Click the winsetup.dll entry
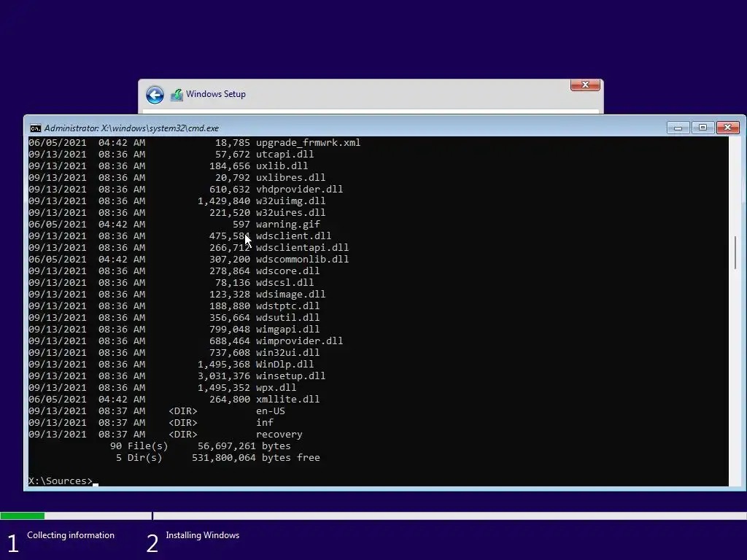 [290, 376]
